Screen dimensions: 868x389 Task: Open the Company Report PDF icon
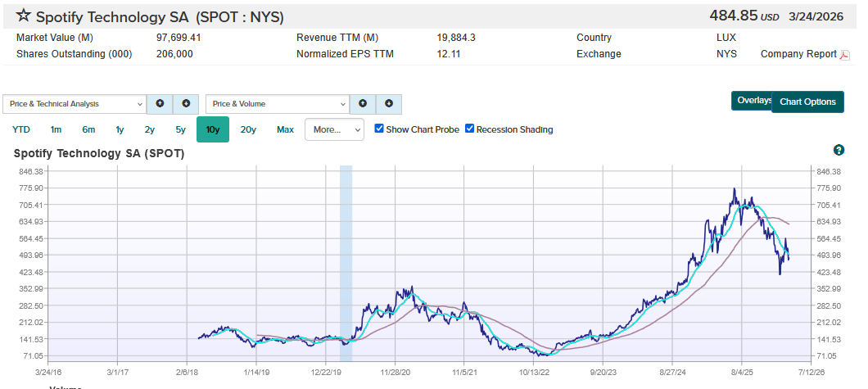[845, 55]
